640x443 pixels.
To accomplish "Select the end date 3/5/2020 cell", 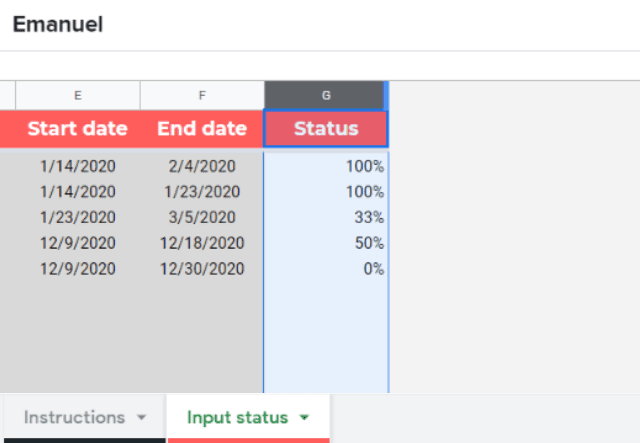I will point(202,217).
